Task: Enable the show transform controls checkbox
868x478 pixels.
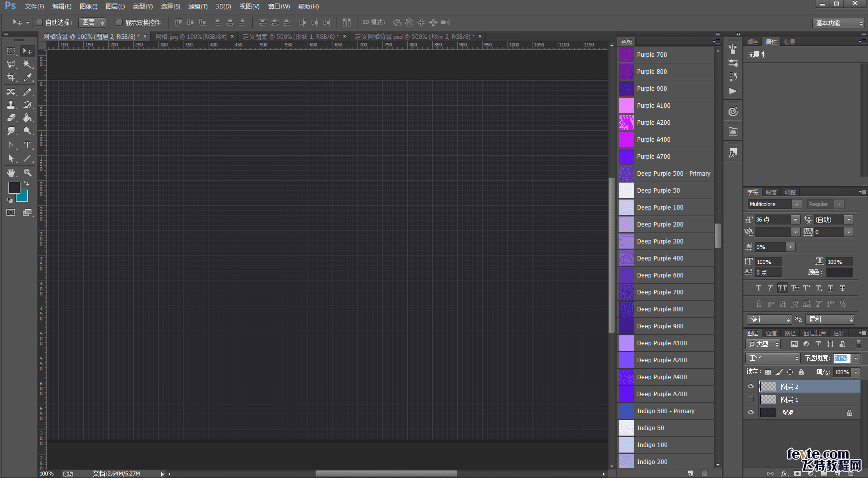Action: (119, 22)
